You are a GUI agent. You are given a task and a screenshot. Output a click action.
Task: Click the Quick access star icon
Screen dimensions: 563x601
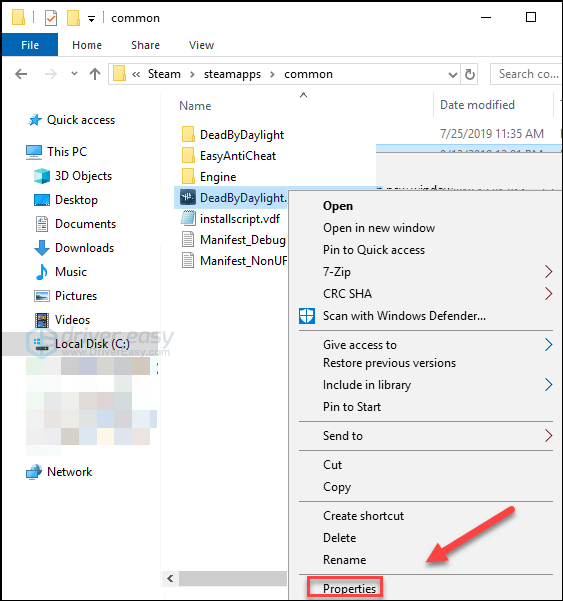[x=35, y=120]
